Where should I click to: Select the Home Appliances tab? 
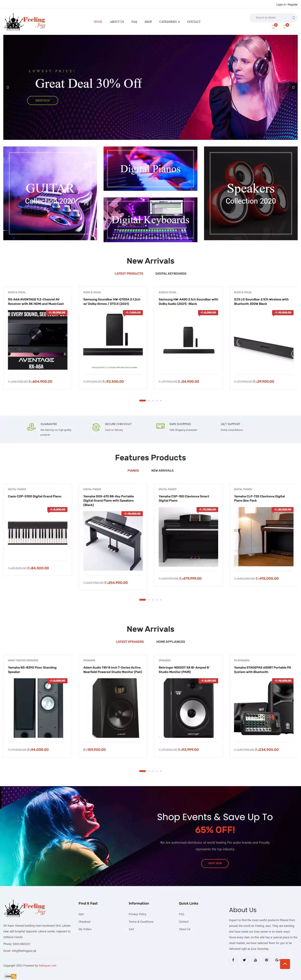tap(171, 641)
